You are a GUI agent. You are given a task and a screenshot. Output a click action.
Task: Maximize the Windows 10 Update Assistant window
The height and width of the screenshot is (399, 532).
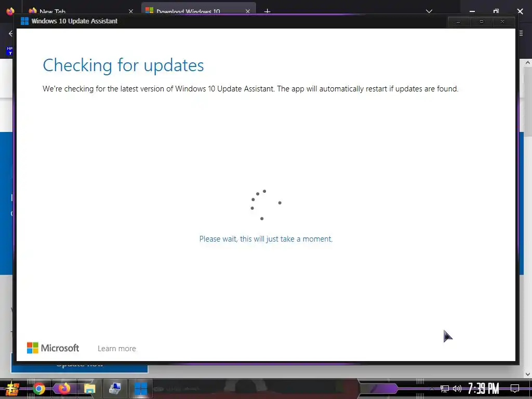pyautogui.click(x=481, y=22)
